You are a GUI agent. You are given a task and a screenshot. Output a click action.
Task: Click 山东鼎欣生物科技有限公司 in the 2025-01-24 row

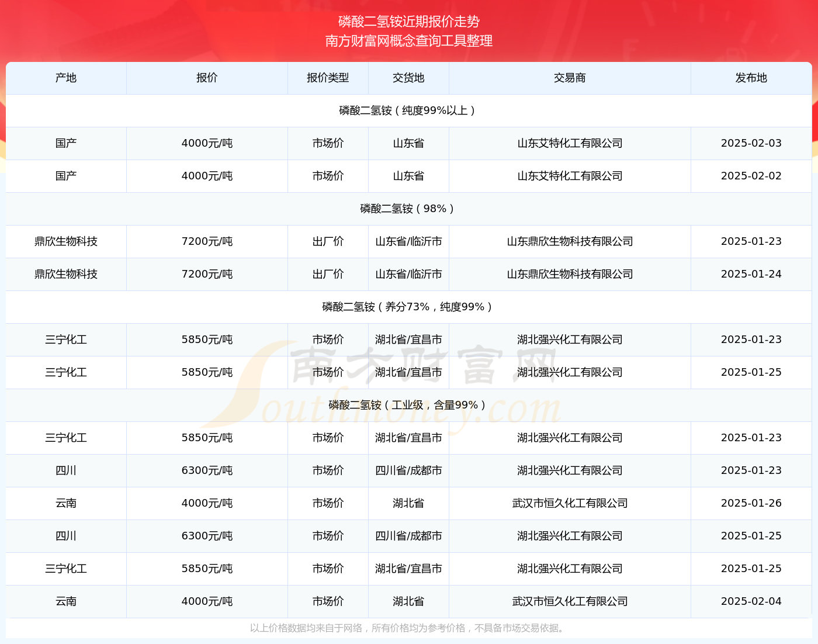pyautogui.click(x=570, y=274)
